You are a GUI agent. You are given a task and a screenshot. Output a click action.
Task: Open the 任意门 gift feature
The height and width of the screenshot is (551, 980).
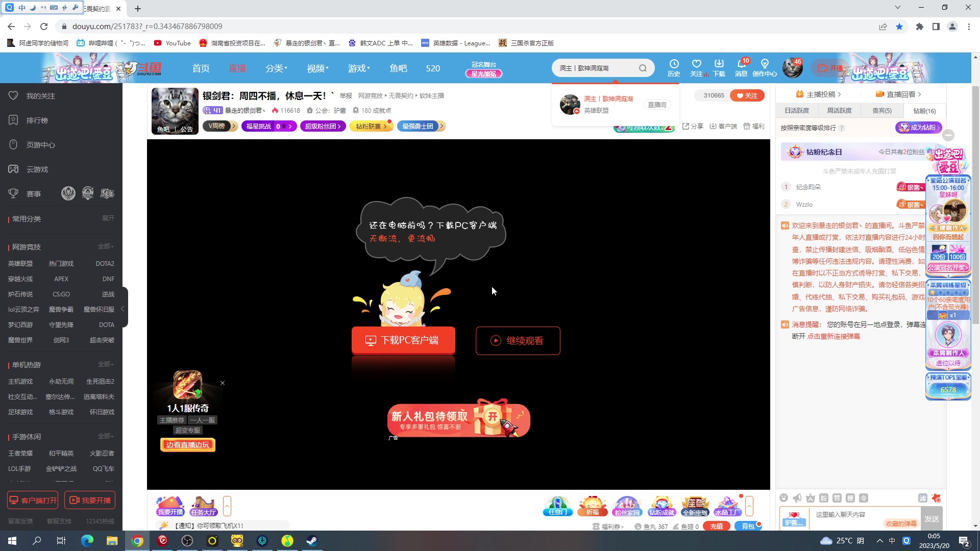pos(557,507)
